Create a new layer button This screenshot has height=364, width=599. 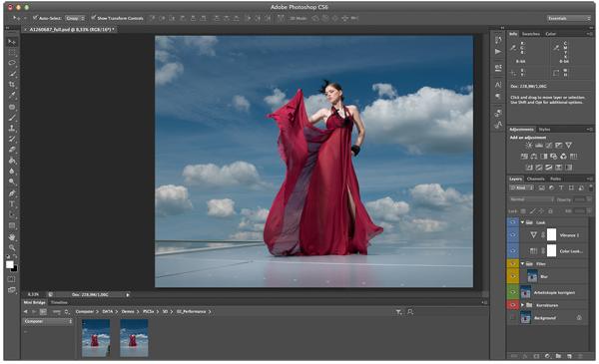[569, 356]
